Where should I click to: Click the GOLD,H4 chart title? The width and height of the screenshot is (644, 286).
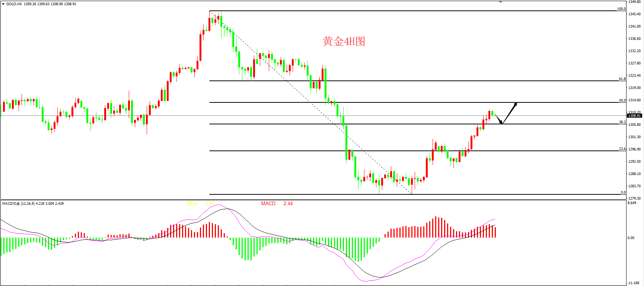[x=14, y=4]
